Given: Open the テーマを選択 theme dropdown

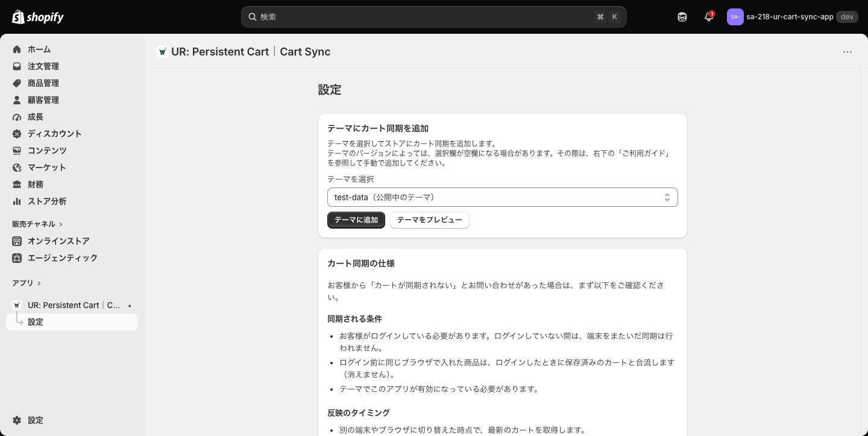Looking at the screenshot, I should (503, 197).
